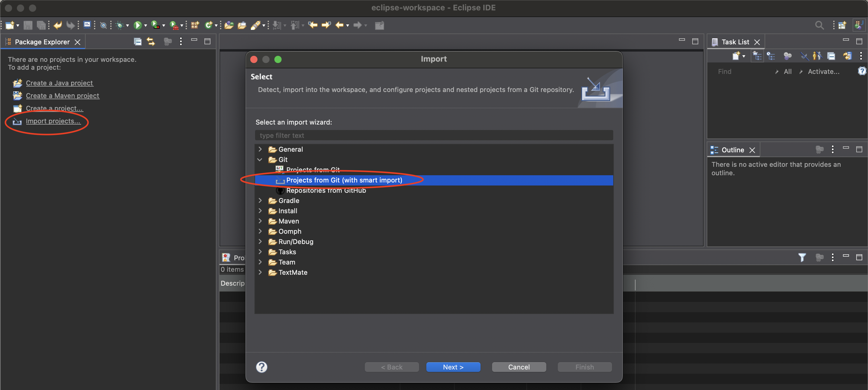Click the toolbar search magnifier icon
The image size is (868, 390).
pos(819,25)
